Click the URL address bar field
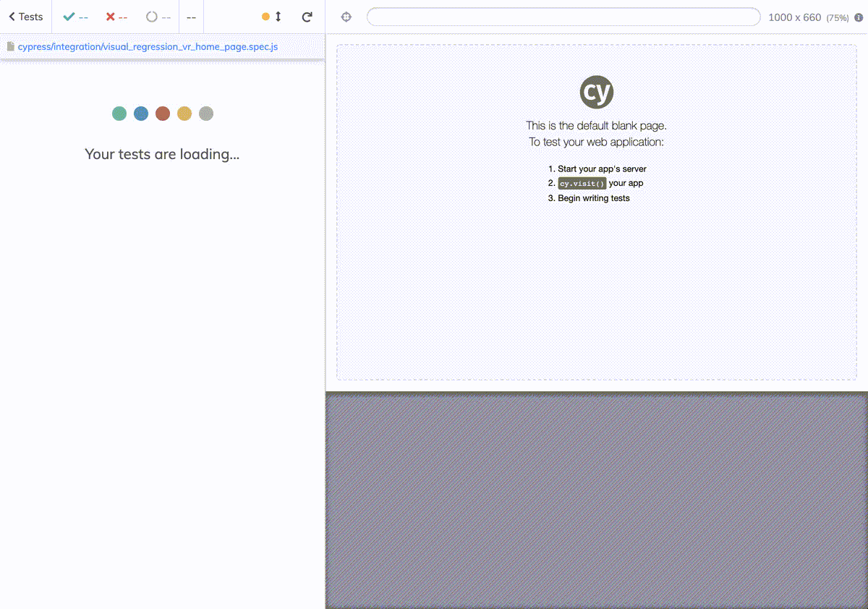 tap(563, 17)
